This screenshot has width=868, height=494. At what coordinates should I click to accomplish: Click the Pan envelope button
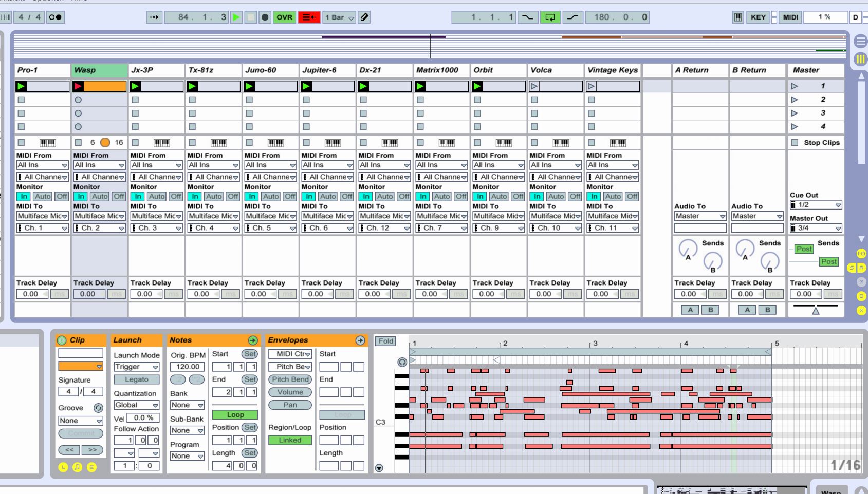coord(290,405)
